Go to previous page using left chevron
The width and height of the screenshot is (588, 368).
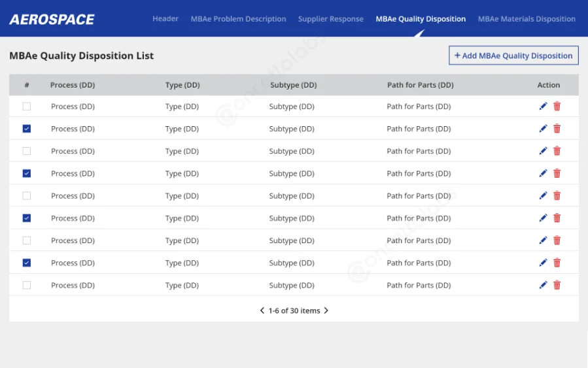[262, 310]
